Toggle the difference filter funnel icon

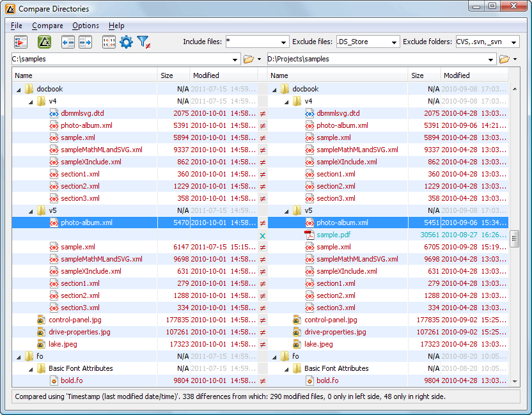tap(144, 41)
